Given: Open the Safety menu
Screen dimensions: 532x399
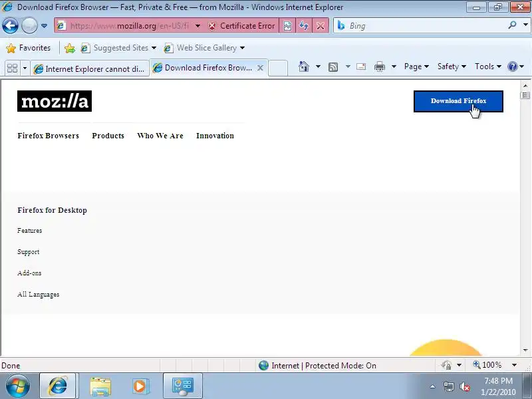Looking at the screenshot, I should point(452,66).
